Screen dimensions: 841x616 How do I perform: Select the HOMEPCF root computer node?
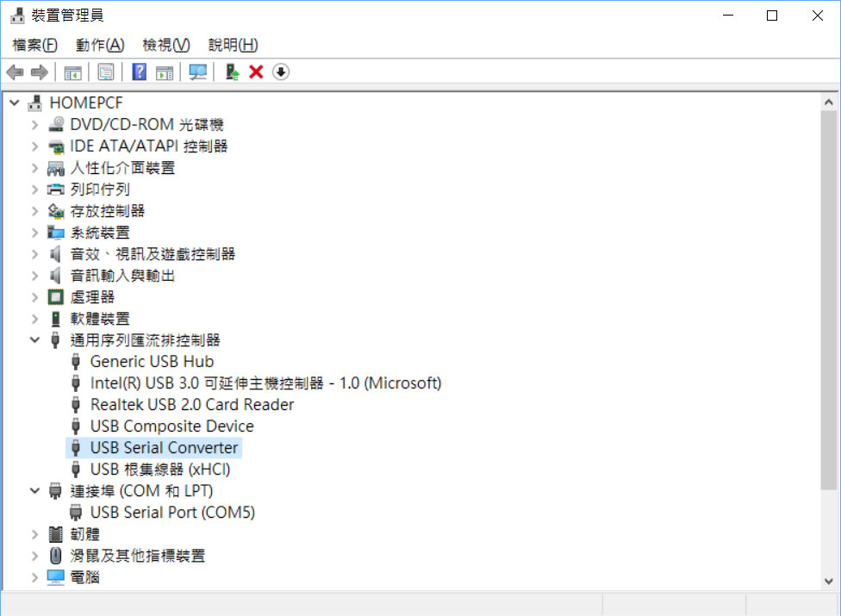coord(86,103)
